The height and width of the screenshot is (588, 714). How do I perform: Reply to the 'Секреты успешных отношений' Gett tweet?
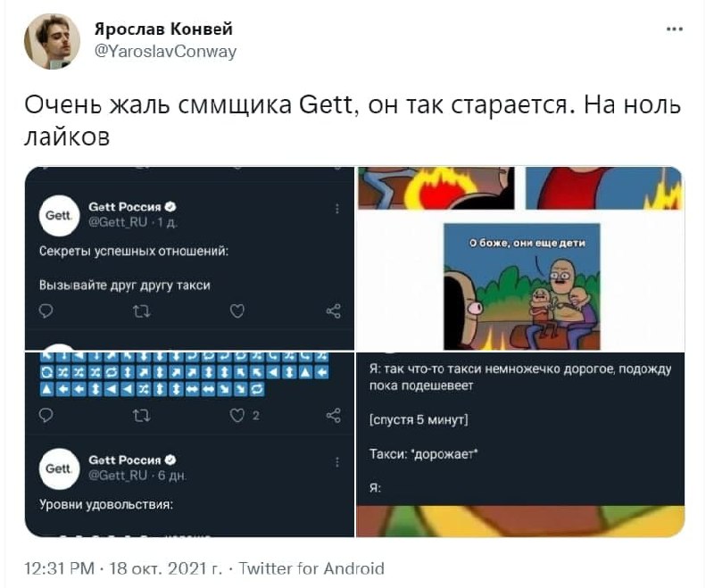coord(46,311)
